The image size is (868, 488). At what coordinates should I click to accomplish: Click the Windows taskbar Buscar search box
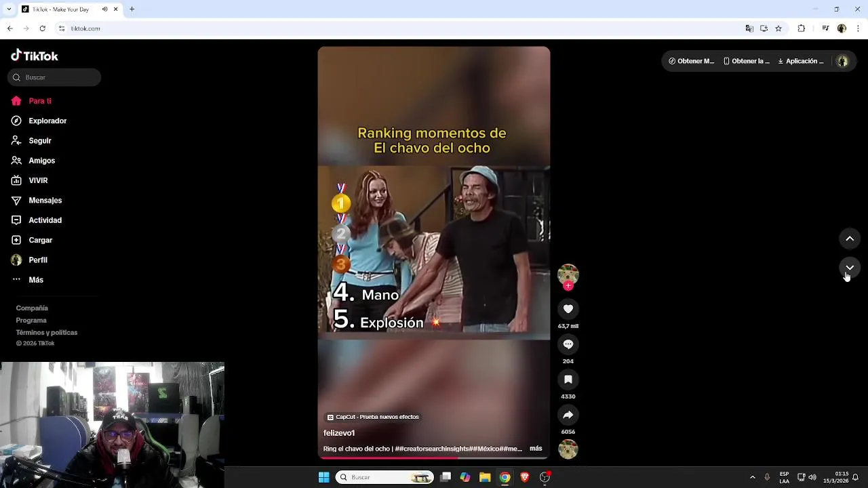pyautogui.click(x=384, y=477)
